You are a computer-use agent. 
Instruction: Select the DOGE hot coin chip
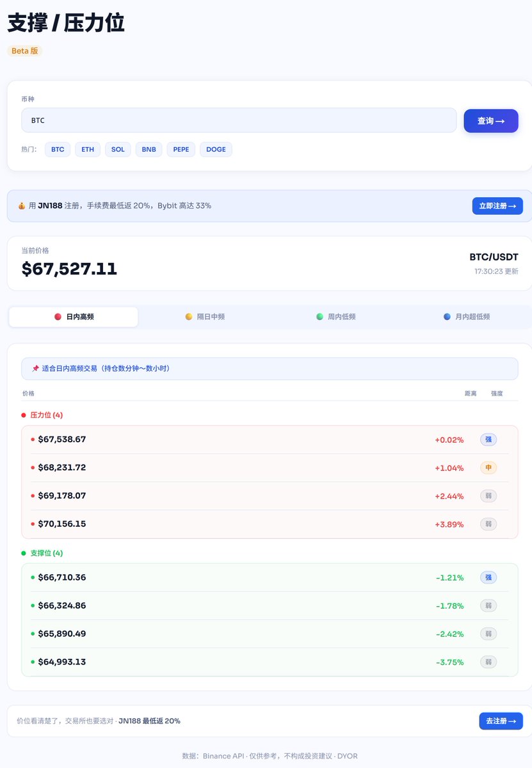[216, 150]
